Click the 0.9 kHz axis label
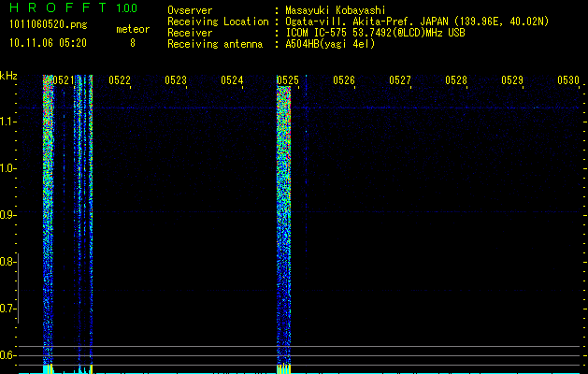588x374 pixels. (x=7, y=215)
